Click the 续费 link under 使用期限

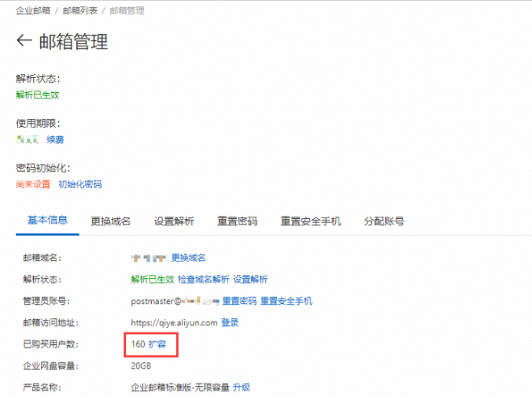[55, 139]
